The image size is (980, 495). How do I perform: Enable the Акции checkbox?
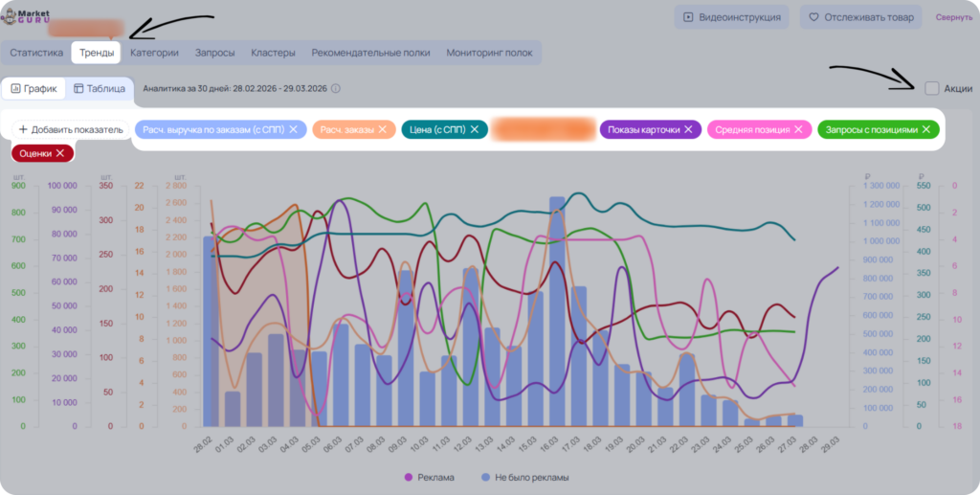[x=932, y=88]
